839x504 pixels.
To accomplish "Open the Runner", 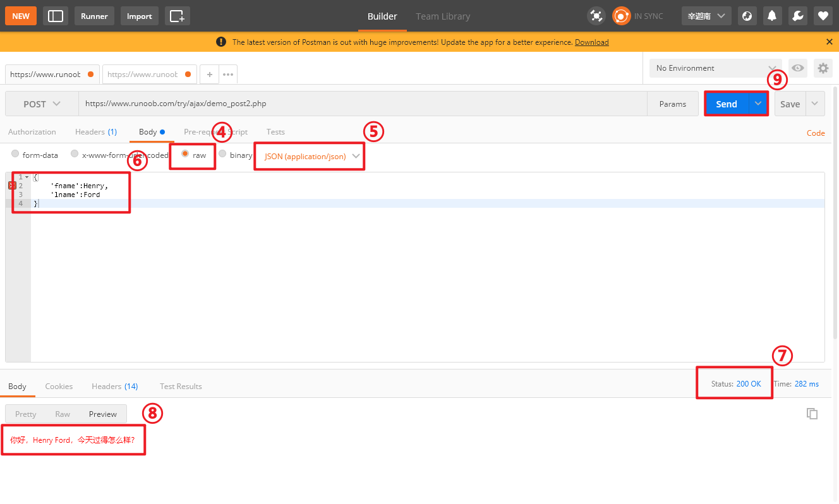I will [94, 16].
